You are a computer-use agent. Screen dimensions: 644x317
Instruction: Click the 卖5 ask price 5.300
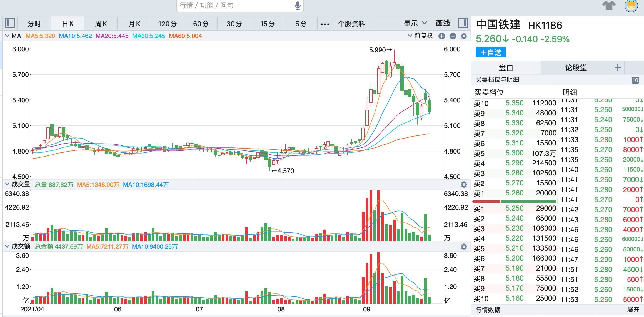[x=515, y=153]
